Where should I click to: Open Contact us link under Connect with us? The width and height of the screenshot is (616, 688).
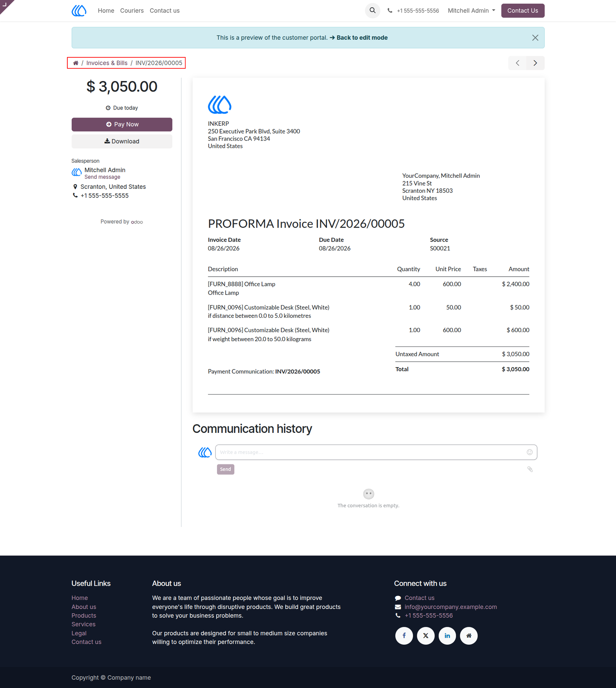[419, 598]
